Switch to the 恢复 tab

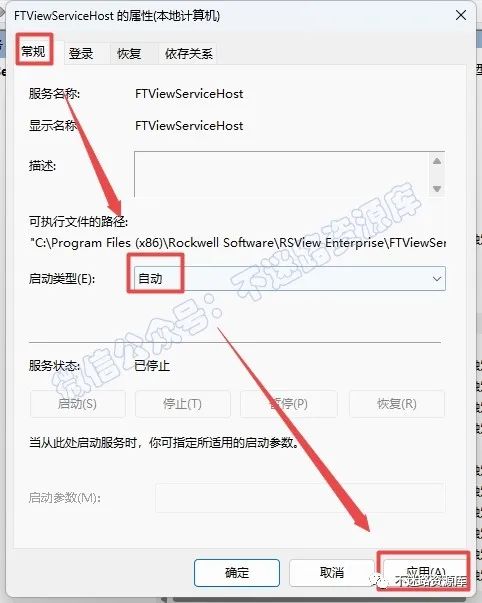[x=129, y=53]
